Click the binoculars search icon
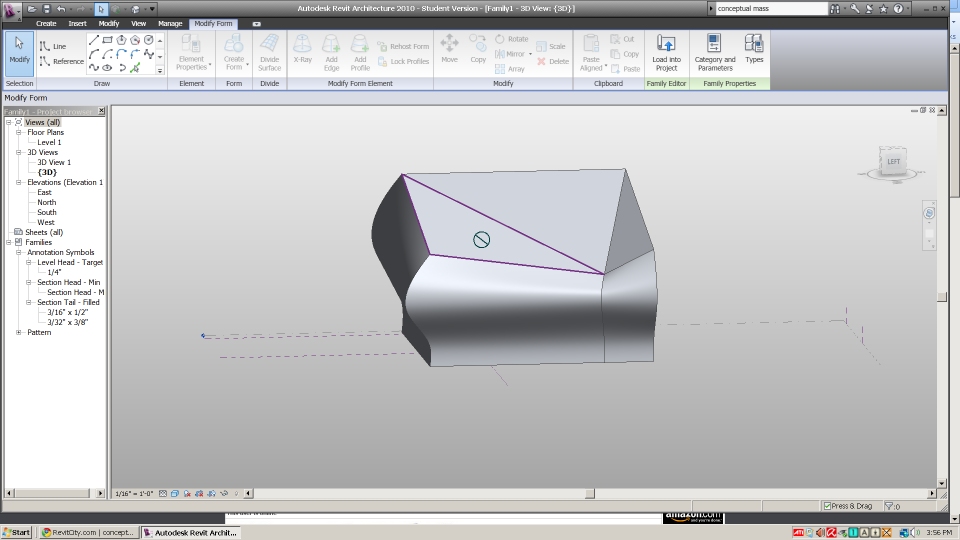The height and width of the screenshot is (540, 960). click(836, 9)
